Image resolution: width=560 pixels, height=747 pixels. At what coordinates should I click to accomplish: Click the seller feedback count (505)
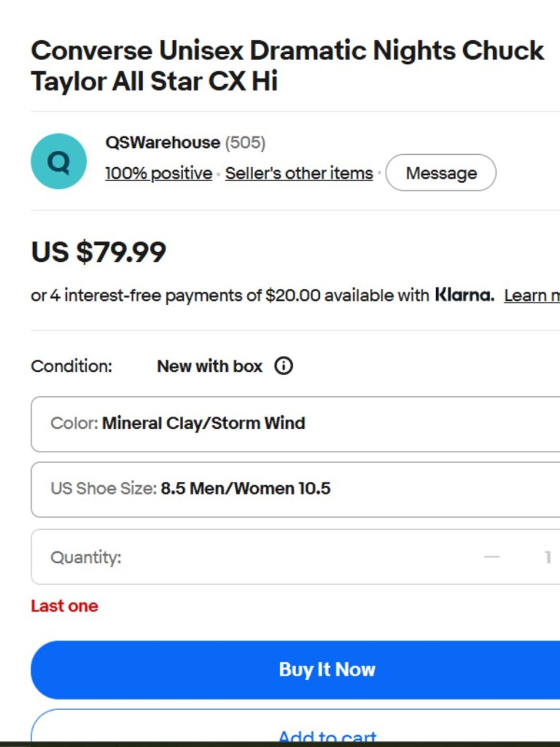245,142
